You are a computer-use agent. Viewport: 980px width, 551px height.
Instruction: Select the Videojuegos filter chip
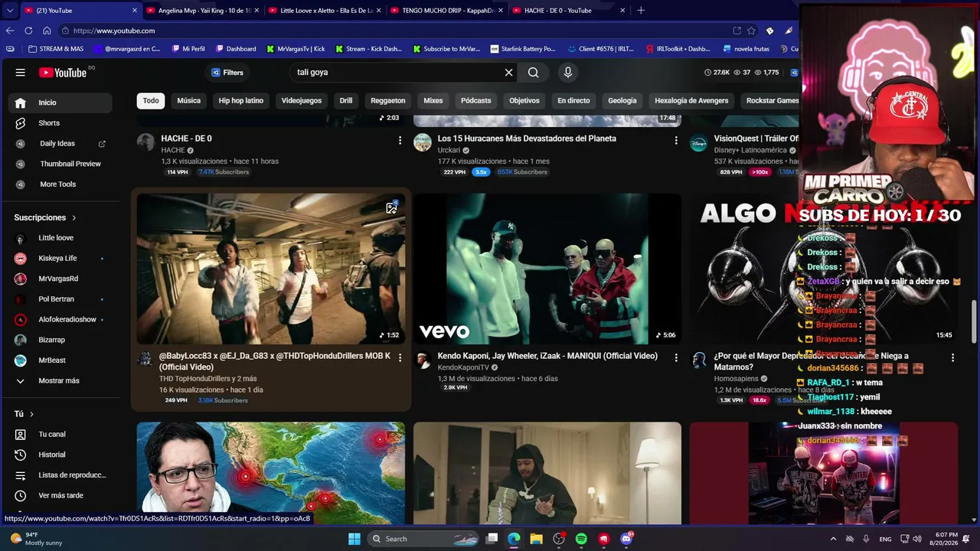(302, 101)
